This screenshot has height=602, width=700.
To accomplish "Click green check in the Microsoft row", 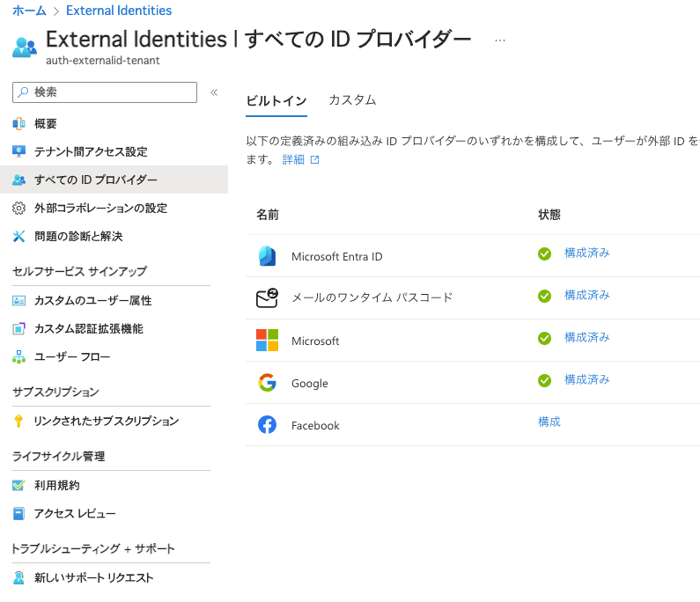I will 544,338.
